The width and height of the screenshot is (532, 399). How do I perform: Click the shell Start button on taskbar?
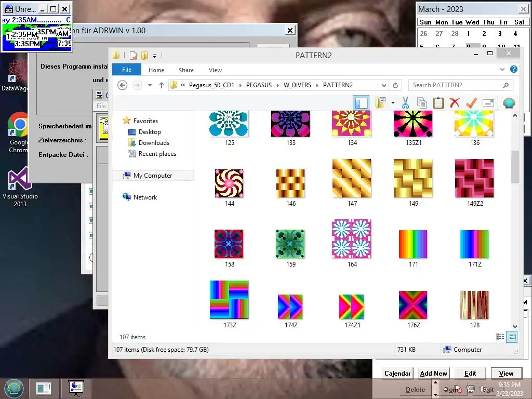tap(14, 389)
